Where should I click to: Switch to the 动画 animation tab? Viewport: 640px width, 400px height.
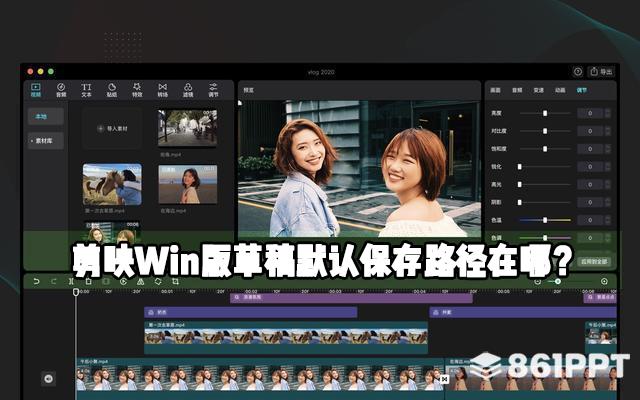[560, 90]
